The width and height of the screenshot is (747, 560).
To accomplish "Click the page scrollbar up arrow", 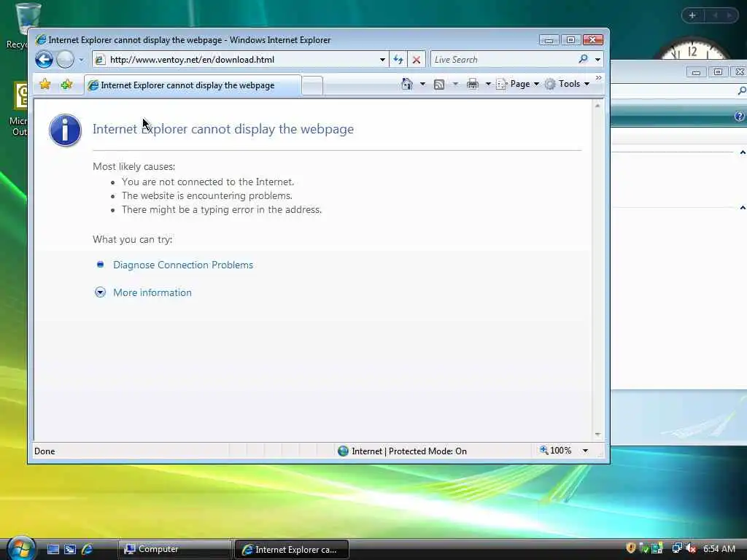I will [x=597, y=106].
